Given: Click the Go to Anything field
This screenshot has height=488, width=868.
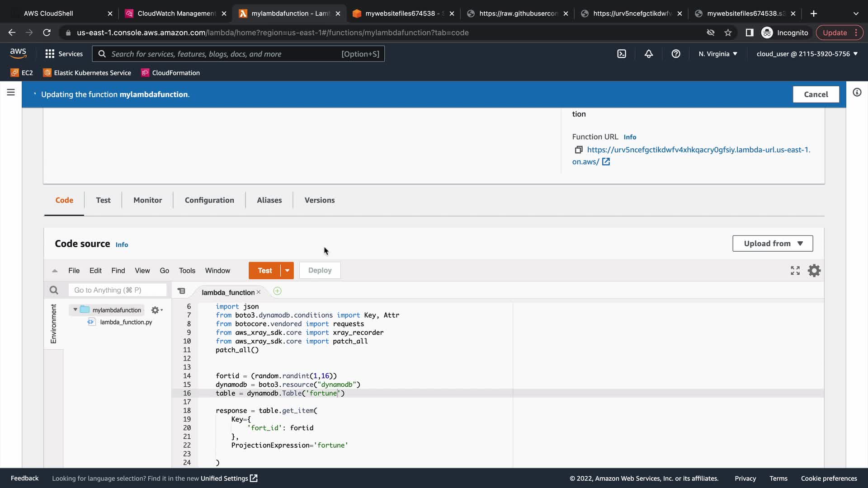Looking at the screenshot, I should click(118, 290).
